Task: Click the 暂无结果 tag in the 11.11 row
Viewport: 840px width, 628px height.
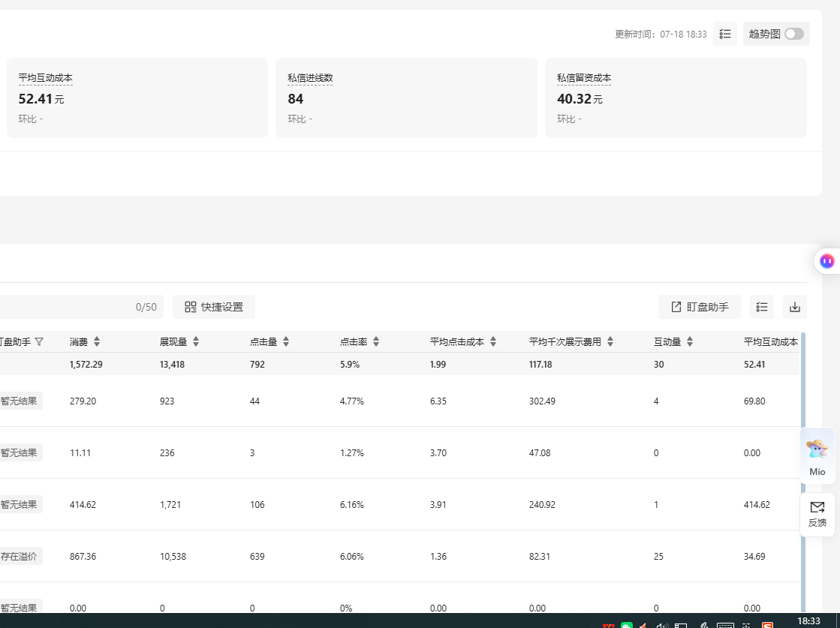Action: (x=20, y=453)
